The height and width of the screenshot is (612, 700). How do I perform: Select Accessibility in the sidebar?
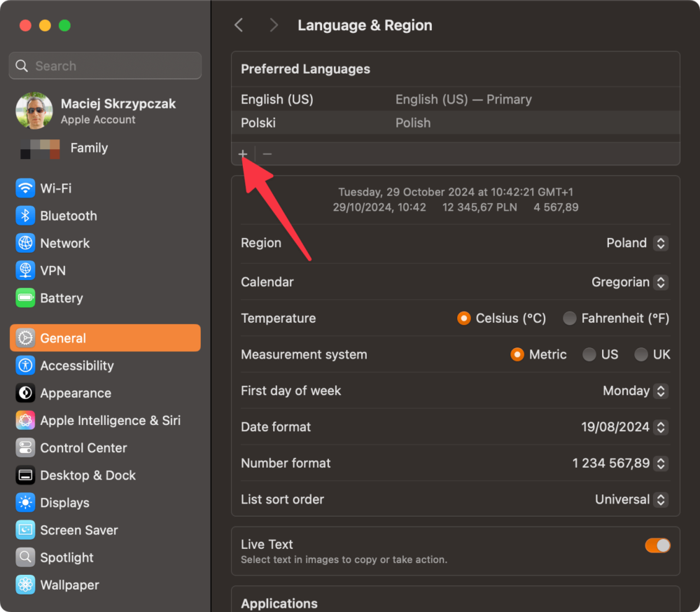(x=77, y=366)
